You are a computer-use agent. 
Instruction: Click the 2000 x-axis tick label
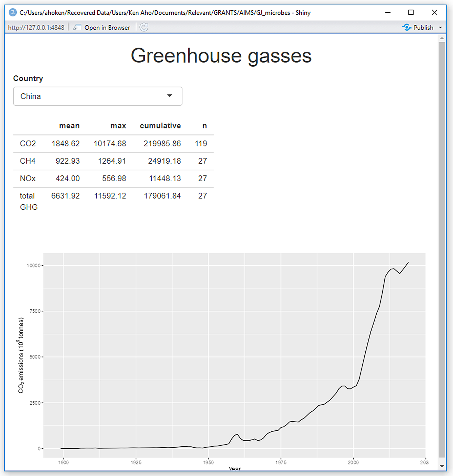pos(353,462)
